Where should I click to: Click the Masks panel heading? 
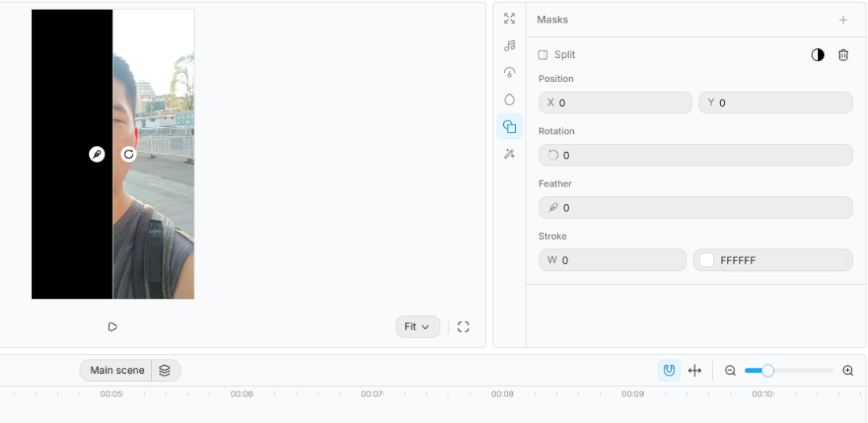[x=552, y=19]
